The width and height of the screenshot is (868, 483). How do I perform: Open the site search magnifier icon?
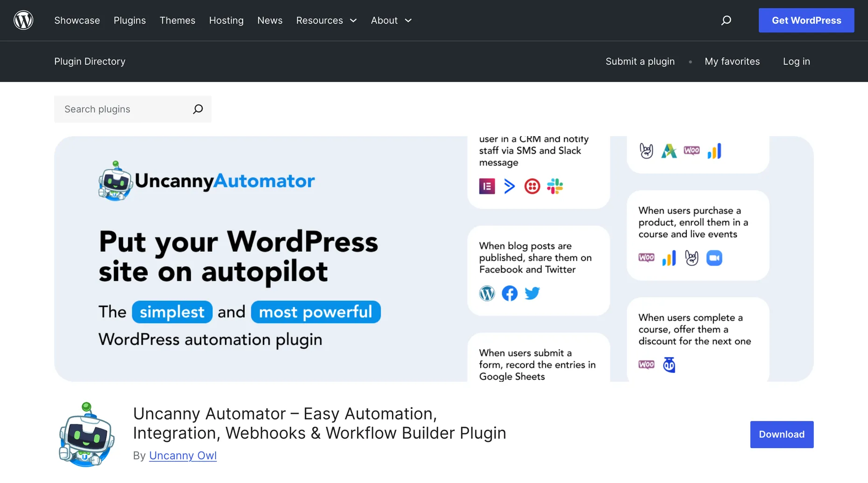pos(726,21)
